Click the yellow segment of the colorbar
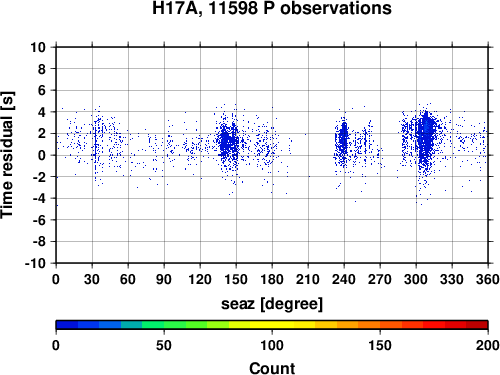 click(x=272, y=325)
